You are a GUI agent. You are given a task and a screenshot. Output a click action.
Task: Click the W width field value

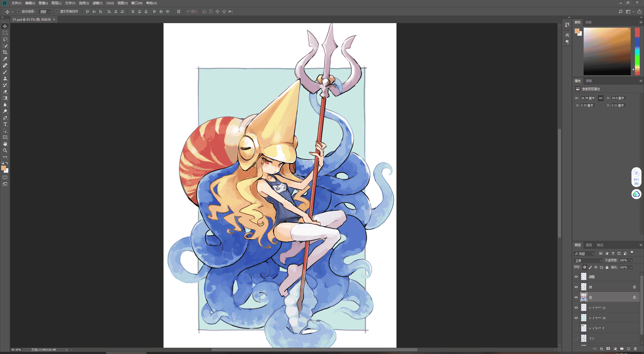pos(588,98)
